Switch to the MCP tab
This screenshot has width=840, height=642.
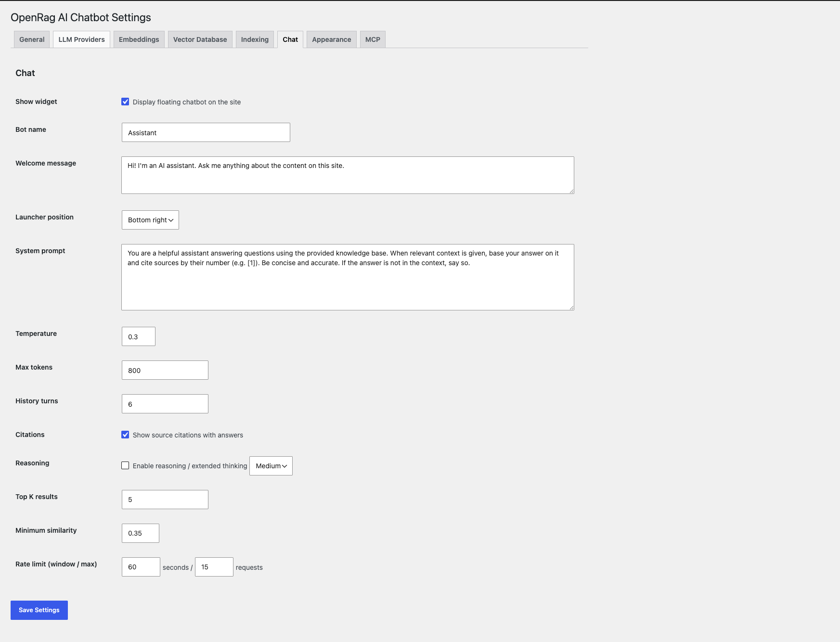pyautogui.click(x=373, y=39)
